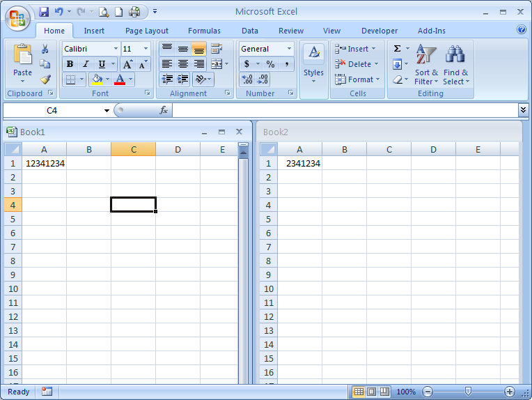532x400 pixels.
Task: Open Font dialog box launcher
Action: [148, 93]
